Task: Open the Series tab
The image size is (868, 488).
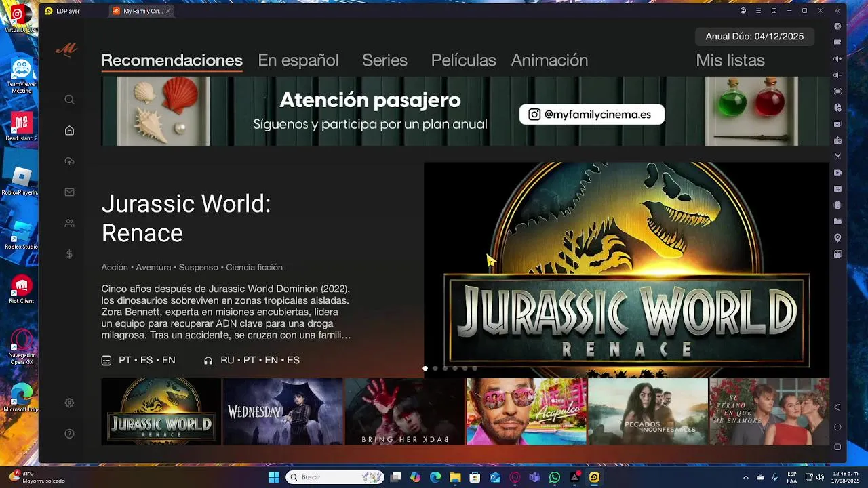Action: click(x=384, y=60)
